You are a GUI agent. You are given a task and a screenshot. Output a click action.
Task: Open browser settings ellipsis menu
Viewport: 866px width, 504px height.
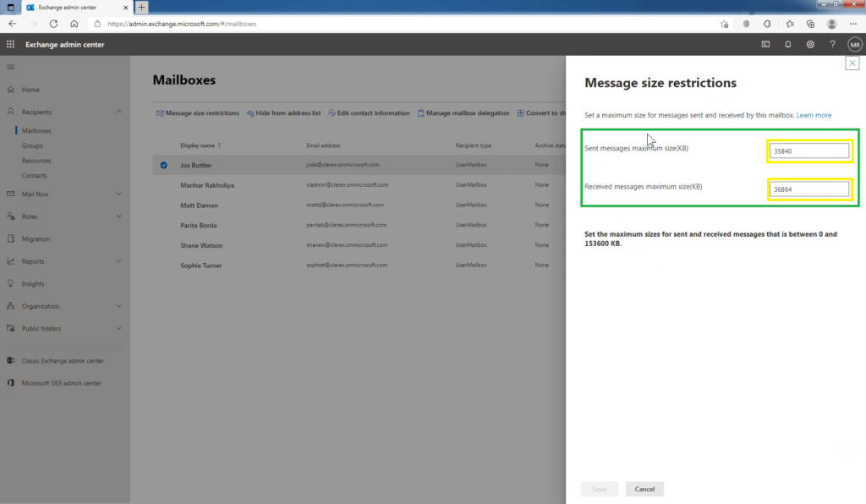(x=853, y=24)
